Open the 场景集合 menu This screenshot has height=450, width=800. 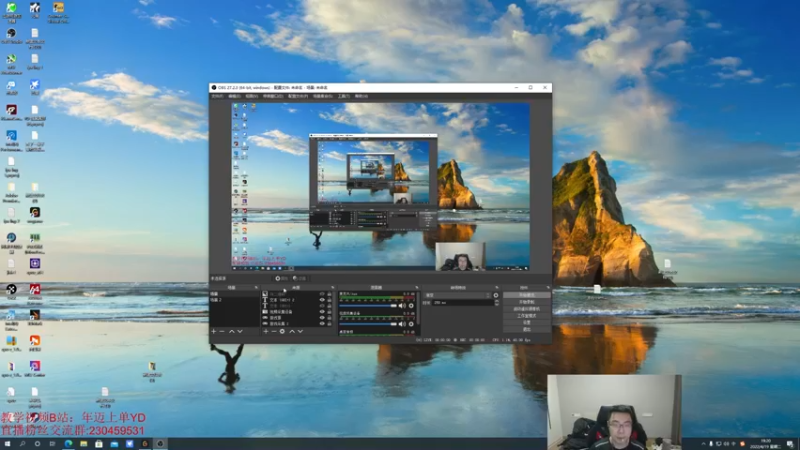click(x=322, y=96)
